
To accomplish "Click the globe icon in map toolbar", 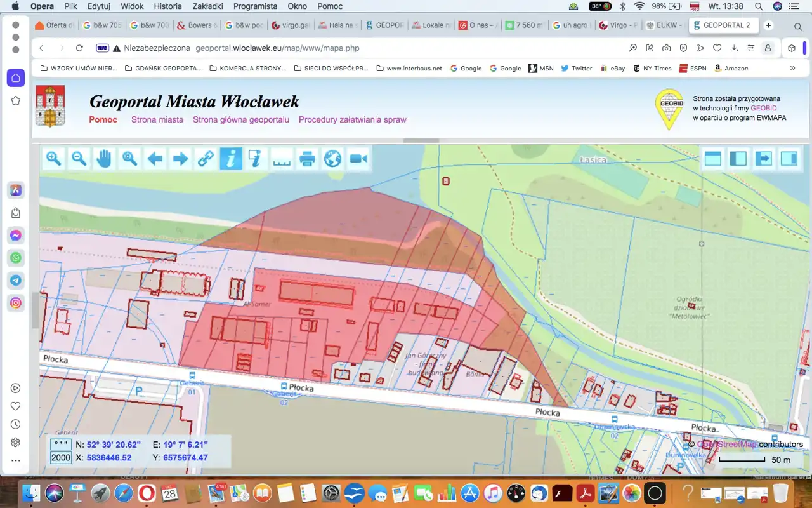I will tap(333, 159).
